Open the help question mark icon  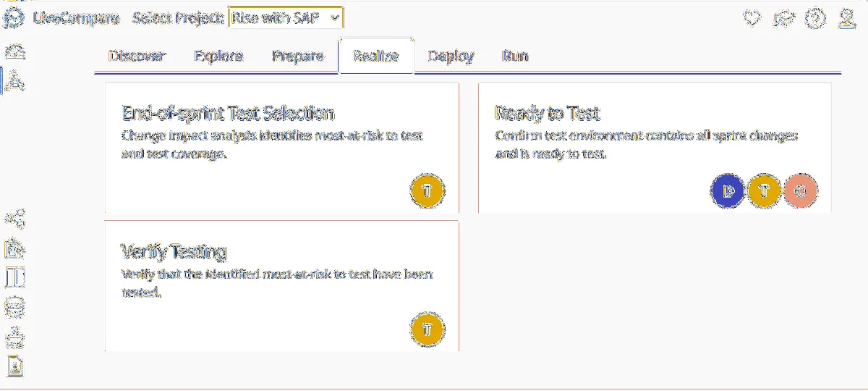[815, 19]
